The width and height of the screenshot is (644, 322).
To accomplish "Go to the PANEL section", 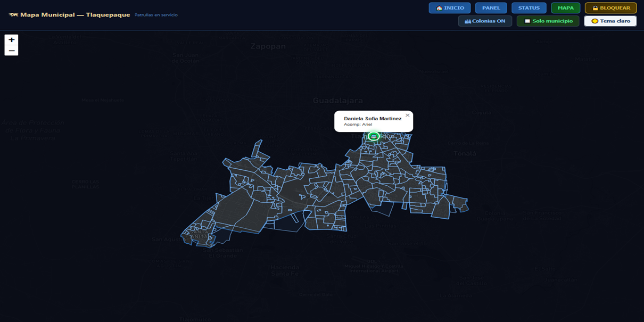I will click(491, 8).
